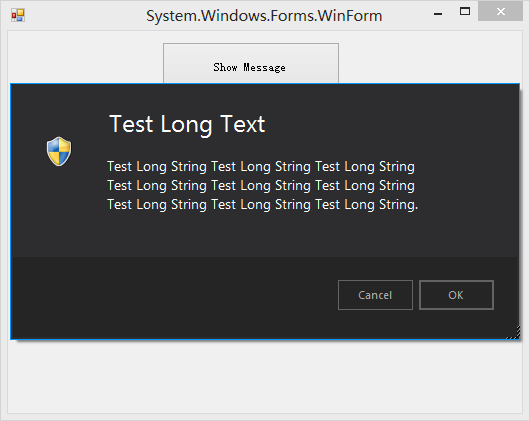The image size is (530, 421).
Task: Maximize the System.Windows.Forms.WinForm window
Action: click(465, 11)
